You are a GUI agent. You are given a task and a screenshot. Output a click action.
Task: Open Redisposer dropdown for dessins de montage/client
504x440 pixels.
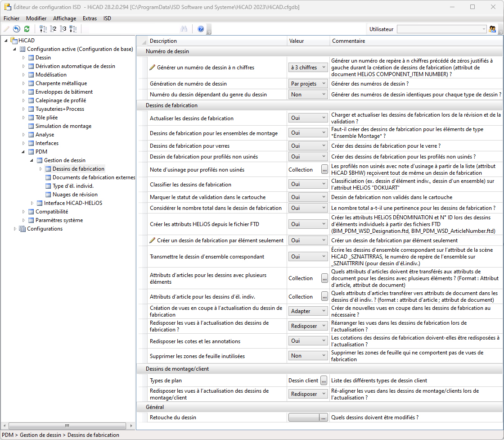(308, 394)
